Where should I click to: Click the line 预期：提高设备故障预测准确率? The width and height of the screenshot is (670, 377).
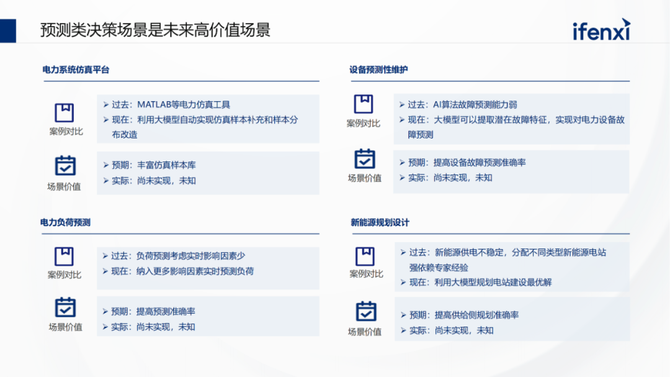pyautogui.click(x=467, y=162)
